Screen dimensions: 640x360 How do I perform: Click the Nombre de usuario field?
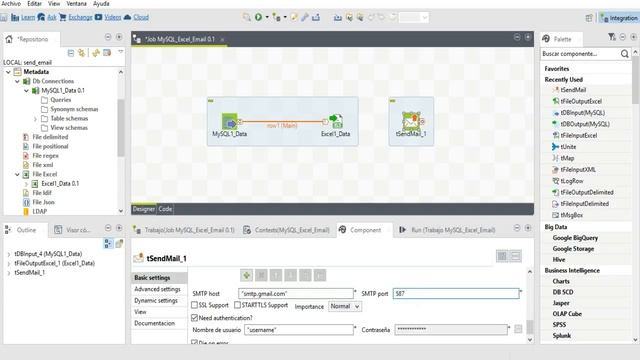(x=299, y=329)
